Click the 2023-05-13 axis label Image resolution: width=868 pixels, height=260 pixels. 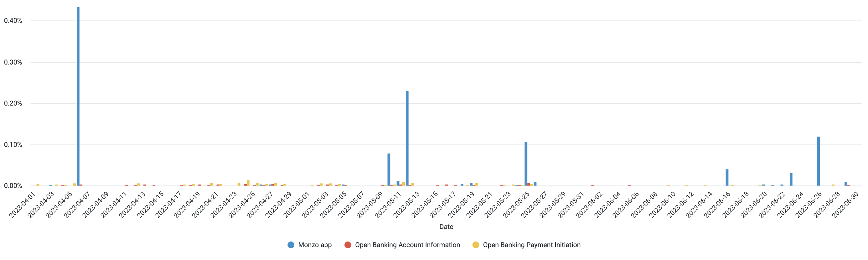coord(406,205)
